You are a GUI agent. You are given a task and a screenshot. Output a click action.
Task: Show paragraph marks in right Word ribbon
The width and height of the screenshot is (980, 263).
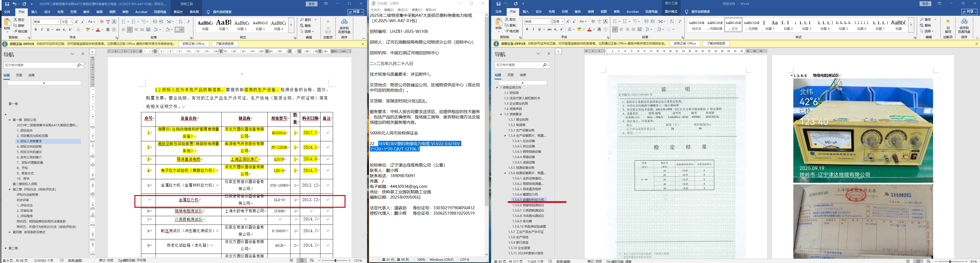(x=680, y=22)
